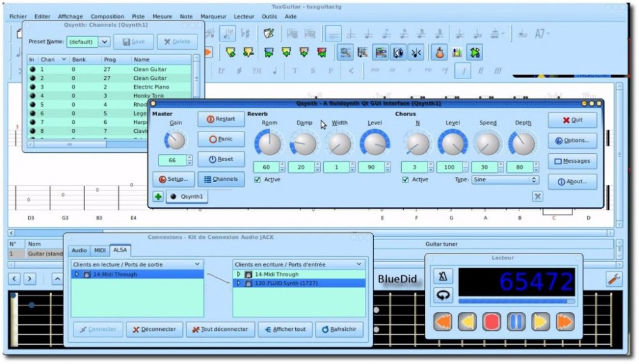The height and width of the screenshot is (364, 639).
Task: Toggle the In indicator for channel 3
Action: pyautogui.click(x=33, y=87)
